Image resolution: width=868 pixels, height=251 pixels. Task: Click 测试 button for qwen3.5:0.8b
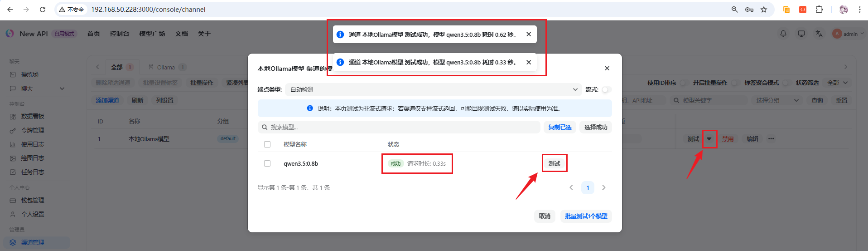click(x=554, y=163)
